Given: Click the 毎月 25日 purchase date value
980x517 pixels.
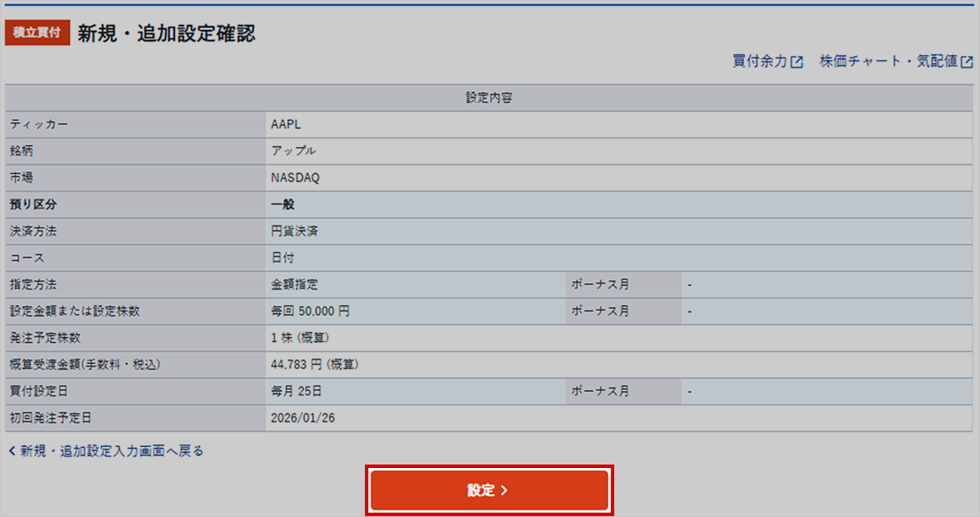Looking at the screenshot, I should [297, 391].
